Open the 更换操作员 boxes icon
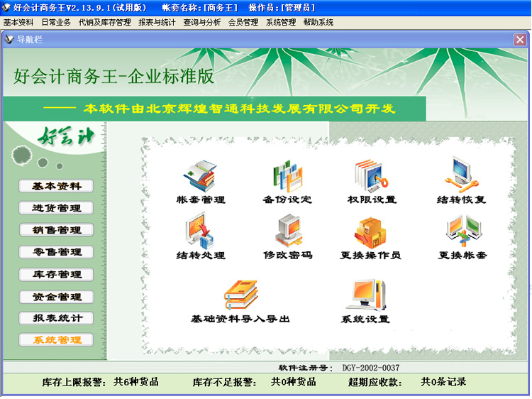Screen dimensions: 532x399 (x=370, y=233)
